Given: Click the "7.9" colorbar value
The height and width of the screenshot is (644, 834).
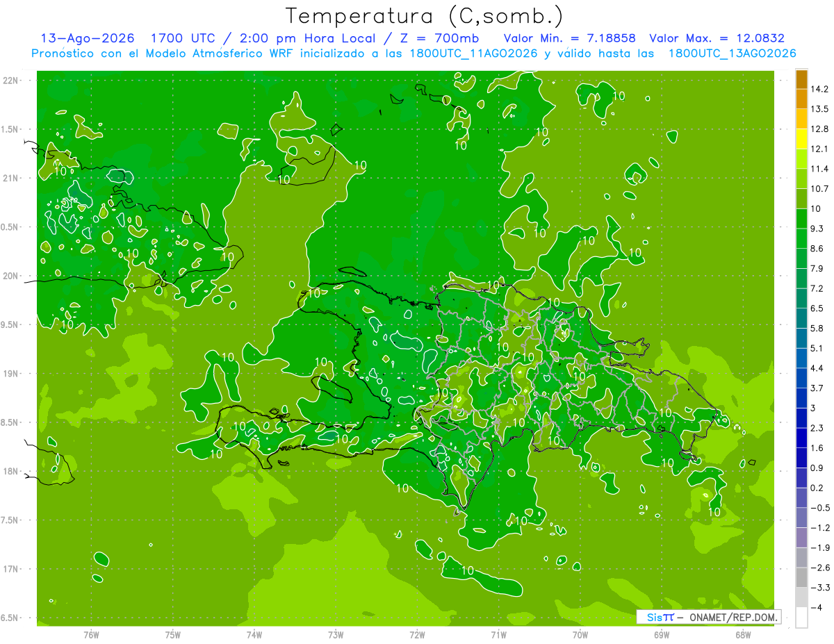Looking at the screenshot, I should click(817, 268).
